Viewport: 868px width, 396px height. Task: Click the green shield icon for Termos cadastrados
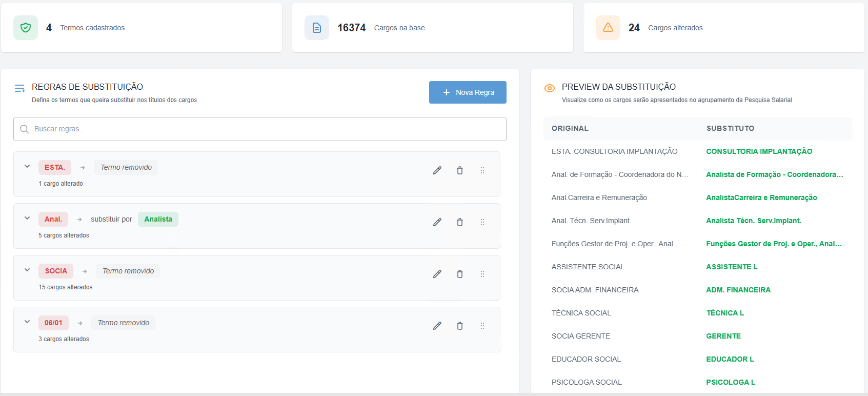(26, 28)
